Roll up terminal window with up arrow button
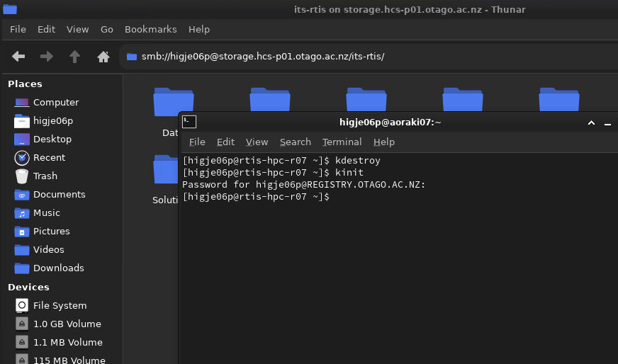 coord(591,123)
